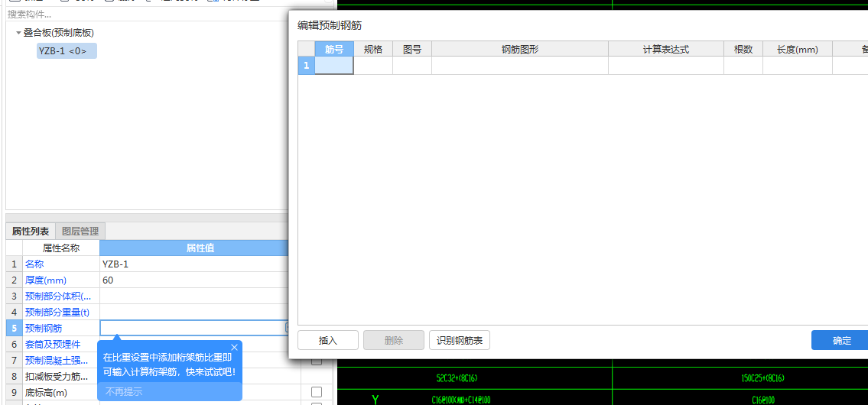The width and height of the screenshot is (868, 405).
Task: Open the ellipsis editor in 预制钢筋 value cell
Action: coord(287,328)
